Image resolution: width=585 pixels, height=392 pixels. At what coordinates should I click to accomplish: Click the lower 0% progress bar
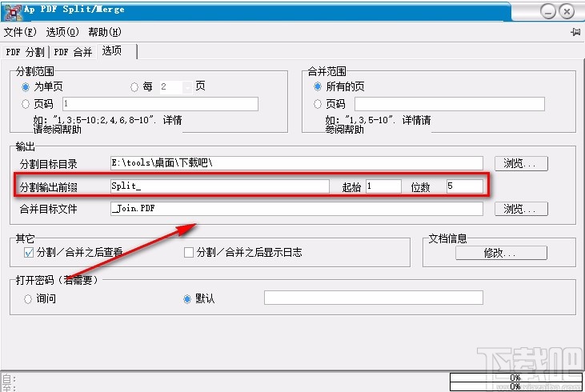(x=515, y=386)
